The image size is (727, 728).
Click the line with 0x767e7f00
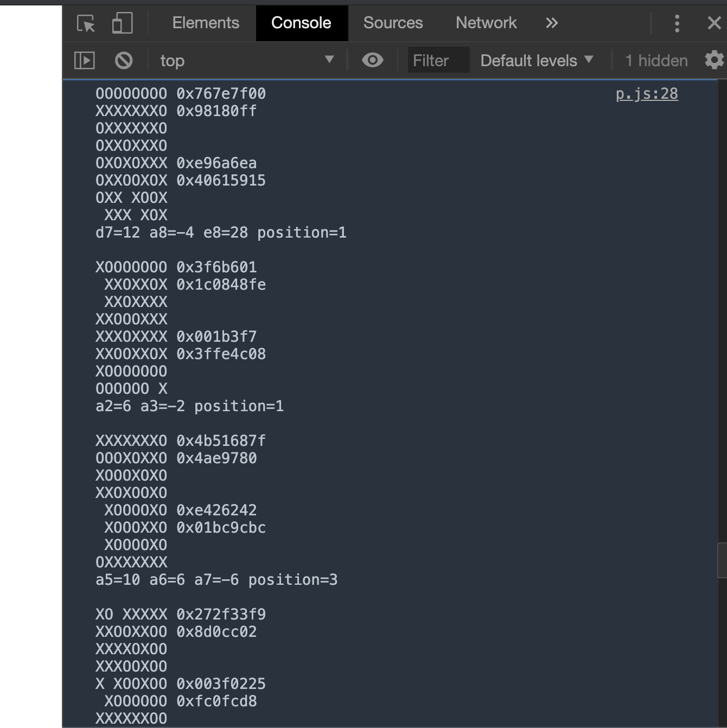181,94
